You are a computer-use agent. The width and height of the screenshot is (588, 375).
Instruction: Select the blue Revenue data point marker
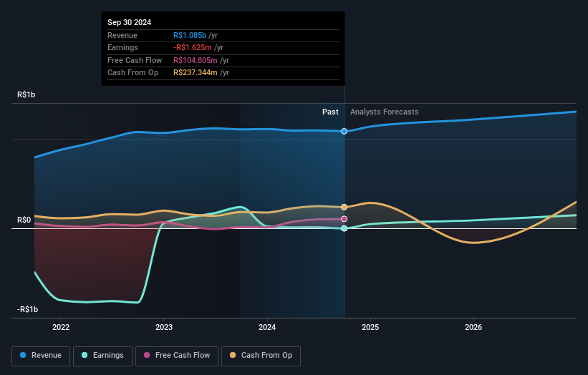tap(344, 132)
